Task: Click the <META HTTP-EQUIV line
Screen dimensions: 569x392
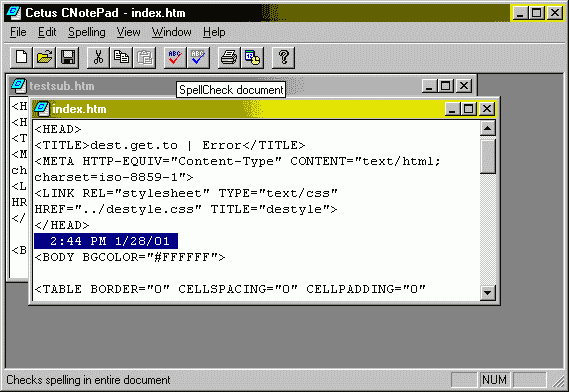Action: pyautogui.click(x=237, y=161)
